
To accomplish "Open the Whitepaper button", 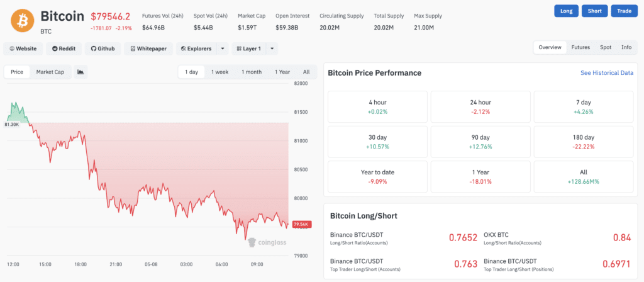I will point(148,48).
